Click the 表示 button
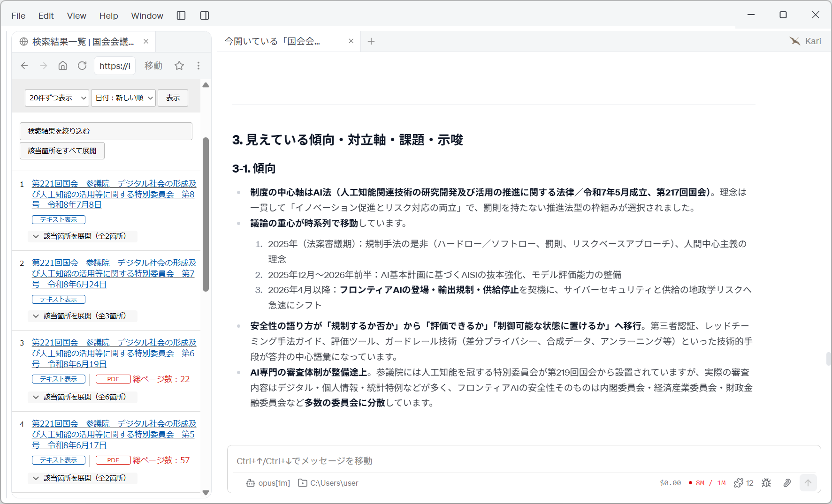Screen dimensions: 832x504 173,98
